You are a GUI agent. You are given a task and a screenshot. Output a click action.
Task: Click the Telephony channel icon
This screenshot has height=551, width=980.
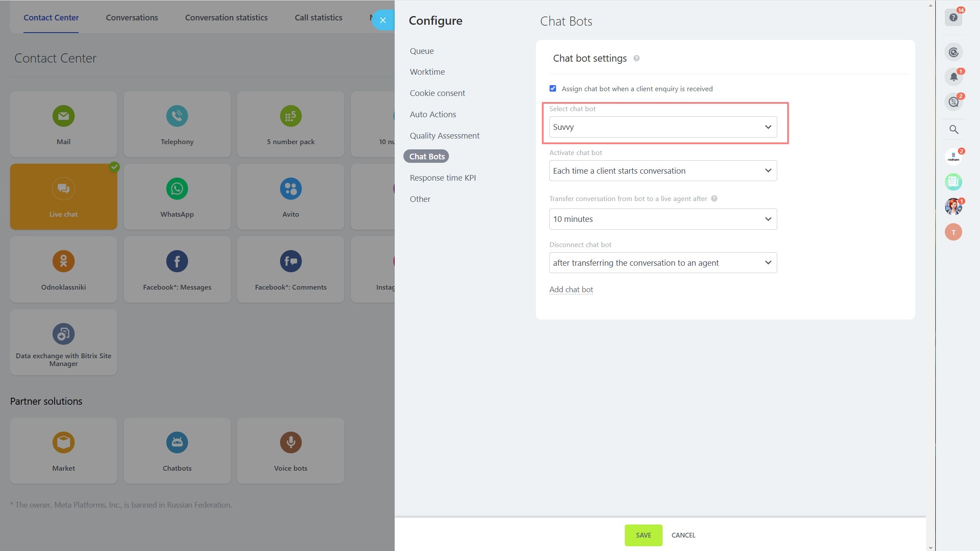(x=177, y=116)
